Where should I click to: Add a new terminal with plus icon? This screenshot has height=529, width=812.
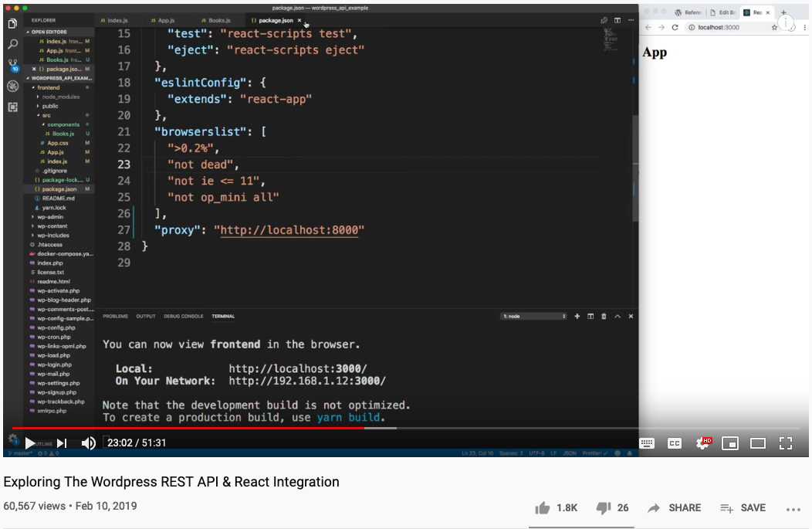577,316
